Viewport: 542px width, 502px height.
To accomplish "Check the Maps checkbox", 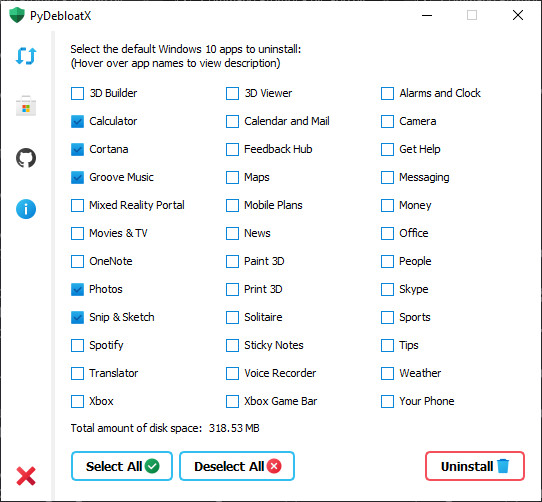I will click(232, 177).
